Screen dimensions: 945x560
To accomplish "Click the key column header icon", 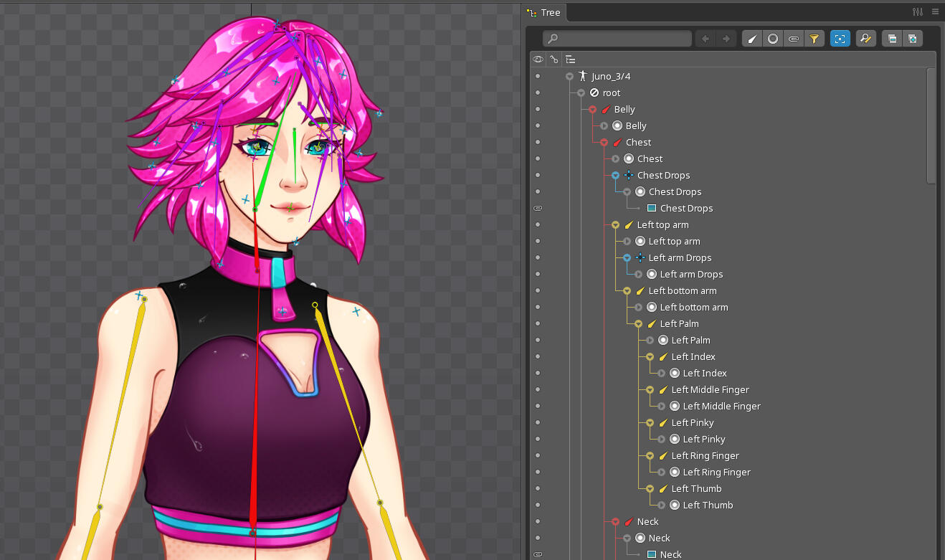I will click(554, 60).
